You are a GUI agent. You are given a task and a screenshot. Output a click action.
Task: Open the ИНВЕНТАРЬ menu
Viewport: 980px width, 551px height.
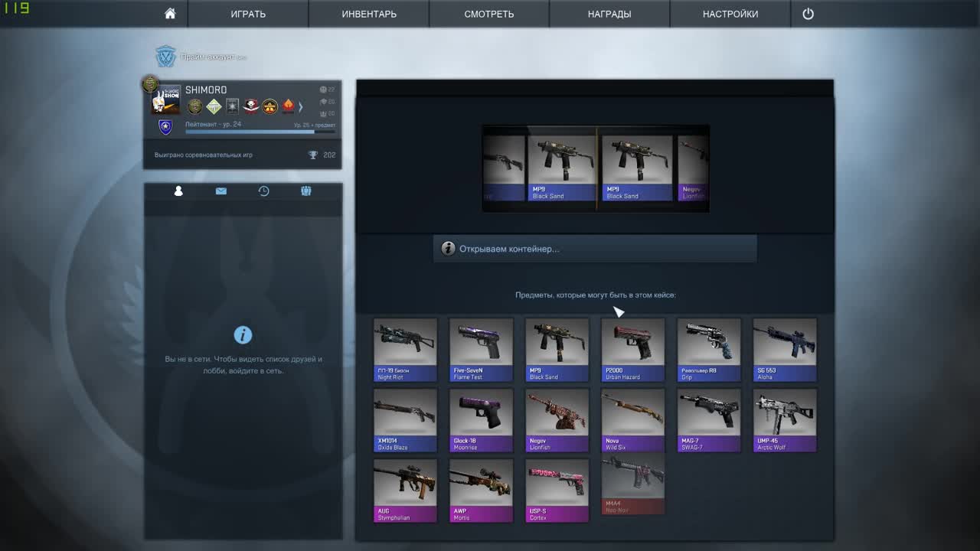tap(369, 14)
